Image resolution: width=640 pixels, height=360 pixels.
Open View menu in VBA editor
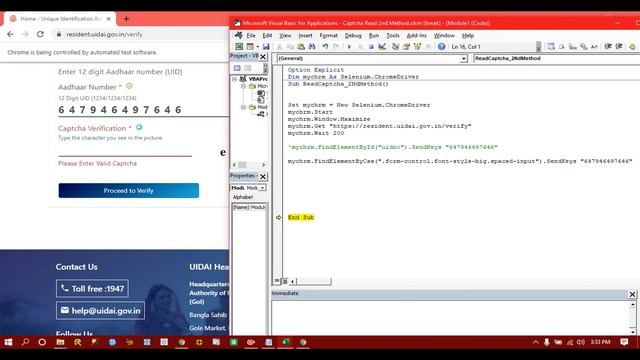285,36
